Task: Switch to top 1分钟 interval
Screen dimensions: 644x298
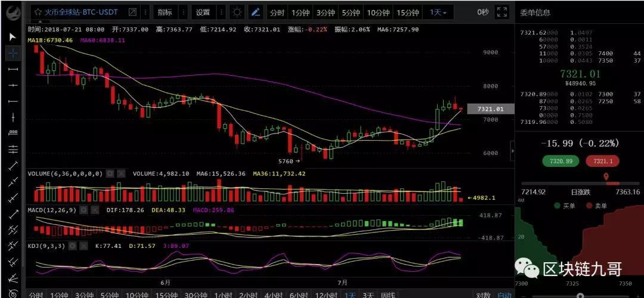Action: point(300,13)
